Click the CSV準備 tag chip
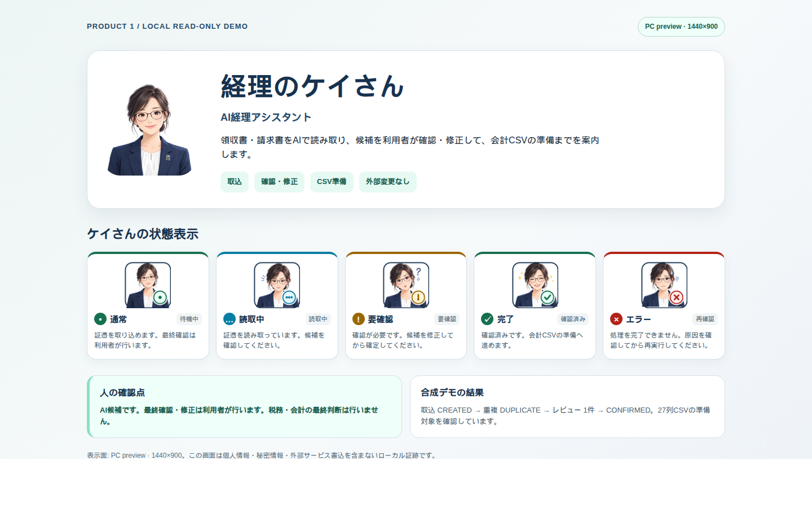 [x=332, y=182]
